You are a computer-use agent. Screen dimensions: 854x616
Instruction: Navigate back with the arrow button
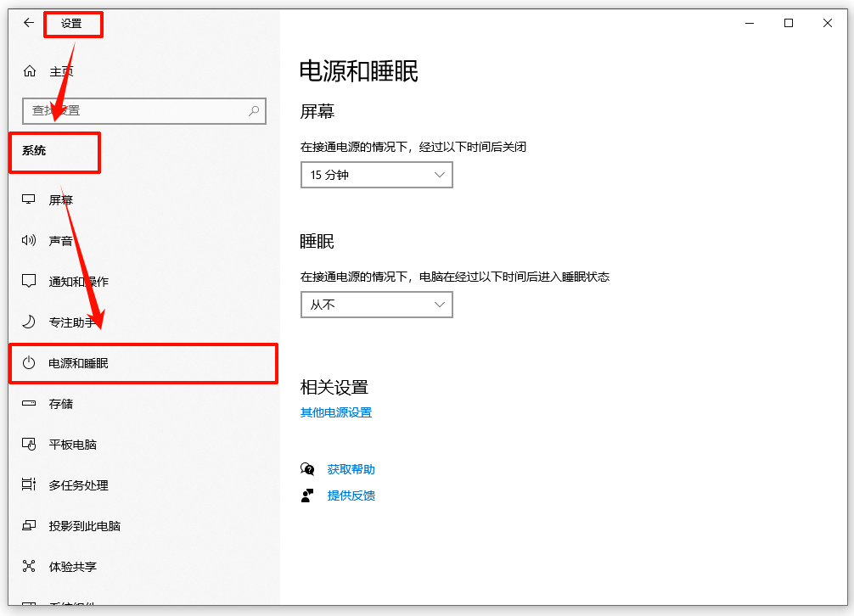28,23
